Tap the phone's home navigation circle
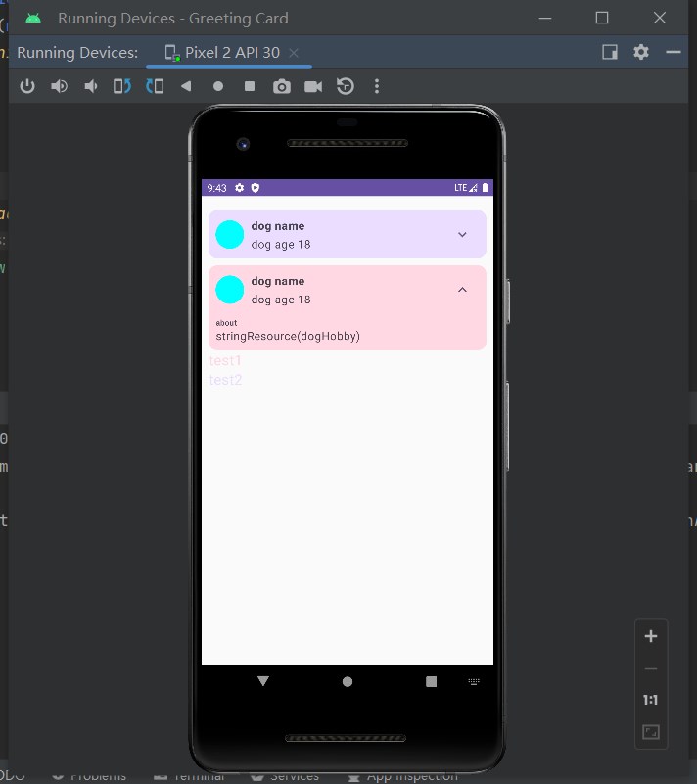 point(348,682)
